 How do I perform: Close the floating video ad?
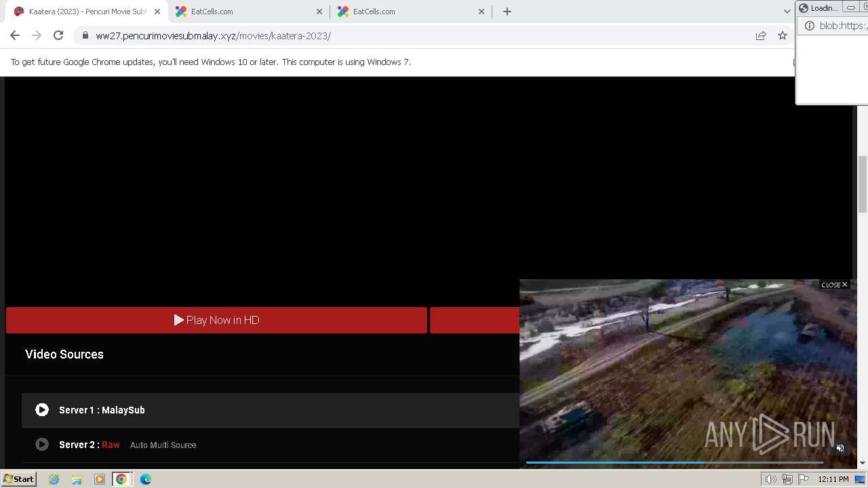(x=834, y=285)
